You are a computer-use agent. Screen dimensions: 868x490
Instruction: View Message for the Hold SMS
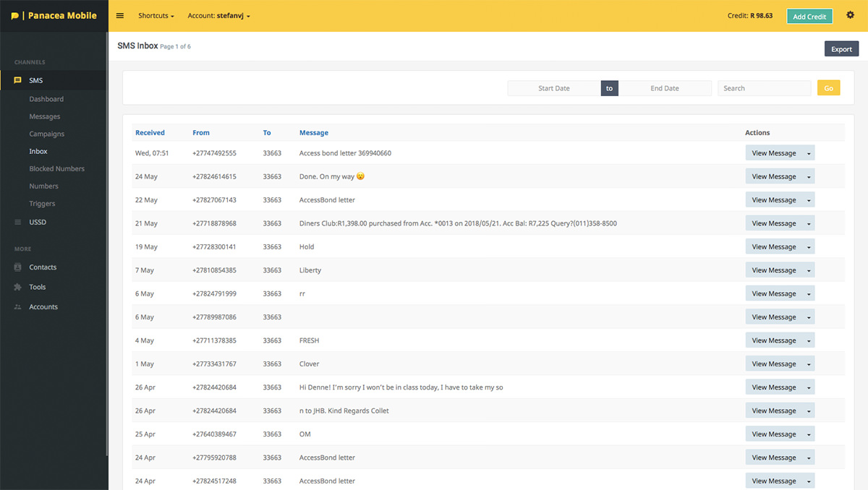(x=773, y=247)
